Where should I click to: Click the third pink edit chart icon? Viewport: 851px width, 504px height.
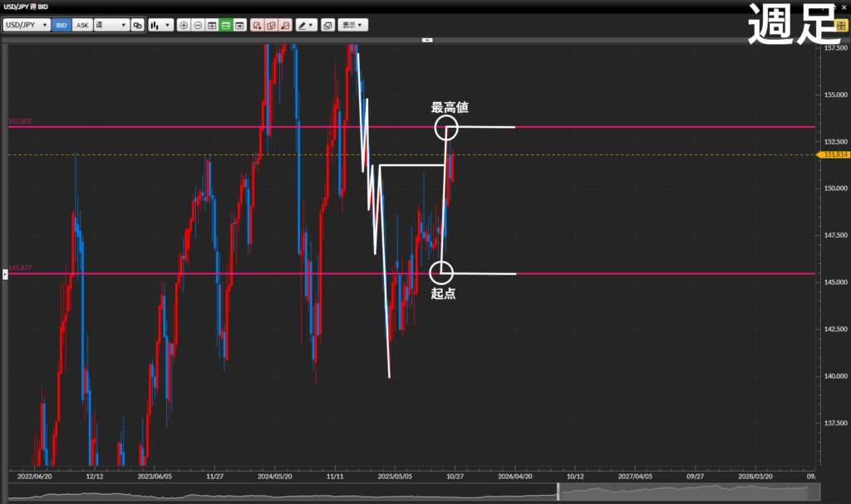pos(285,26)
